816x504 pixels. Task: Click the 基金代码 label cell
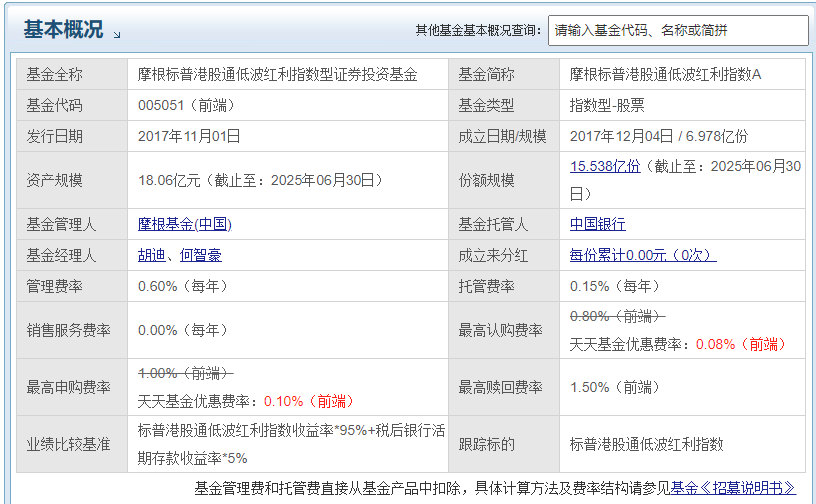72,106
